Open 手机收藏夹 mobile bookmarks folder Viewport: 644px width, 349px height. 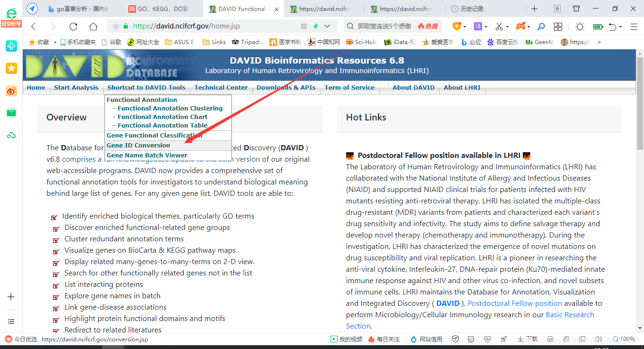point(78,42)
